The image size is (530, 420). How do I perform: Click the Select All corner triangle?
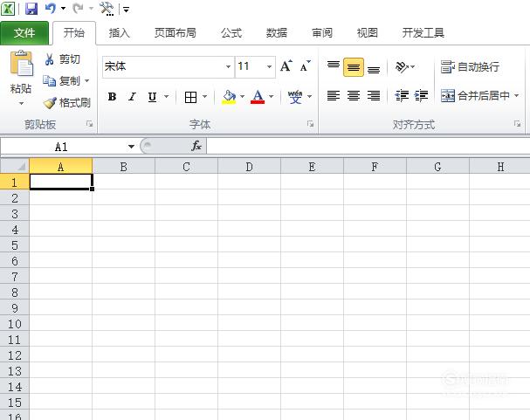pos(15,166)
